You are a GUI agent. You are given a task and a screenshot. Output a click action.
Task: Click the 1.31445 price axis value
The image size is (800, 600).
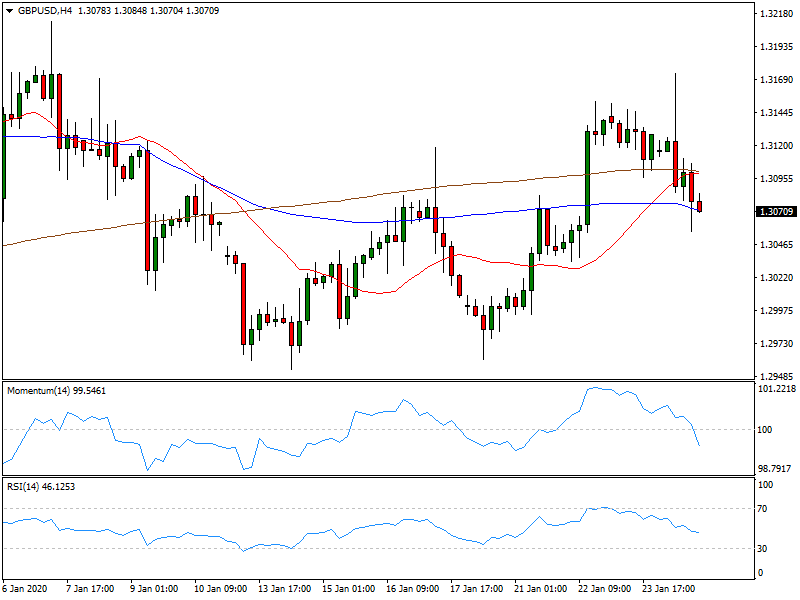[777, 113]
